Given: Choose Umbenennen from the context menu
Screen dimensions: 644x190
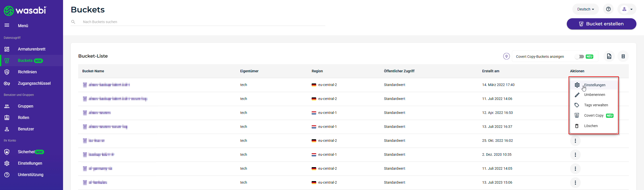Looking at the screenshot, I should (x=594, y=95).
